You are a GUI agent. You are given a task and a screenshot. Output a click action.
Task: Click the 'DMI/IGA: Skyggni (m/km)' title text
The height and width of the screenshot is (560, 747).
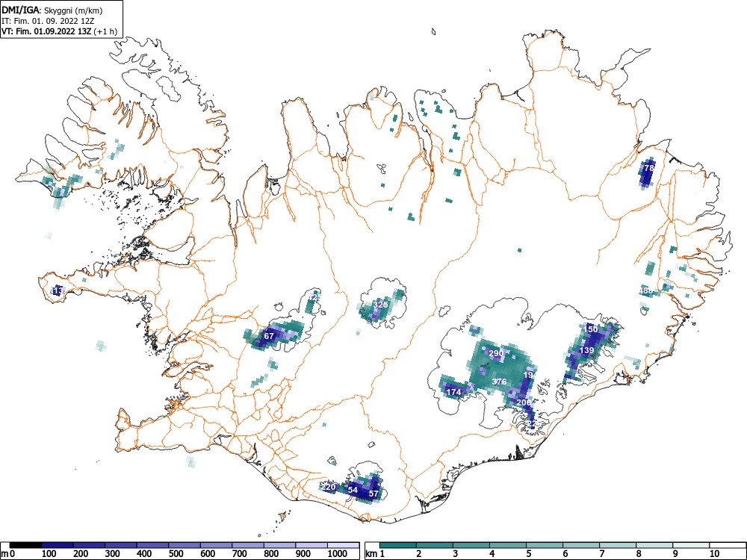[x=52, y=10]
